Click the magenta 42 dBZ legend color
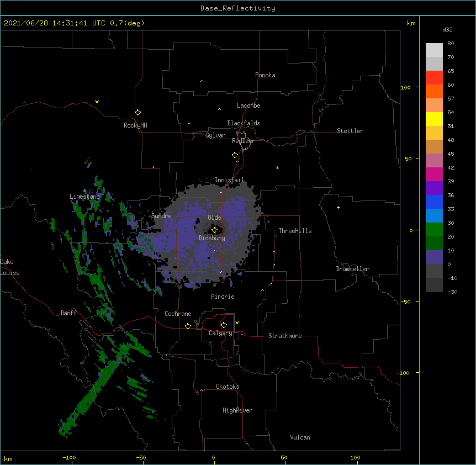Screen dimensions: 476x465 point(434,174)
